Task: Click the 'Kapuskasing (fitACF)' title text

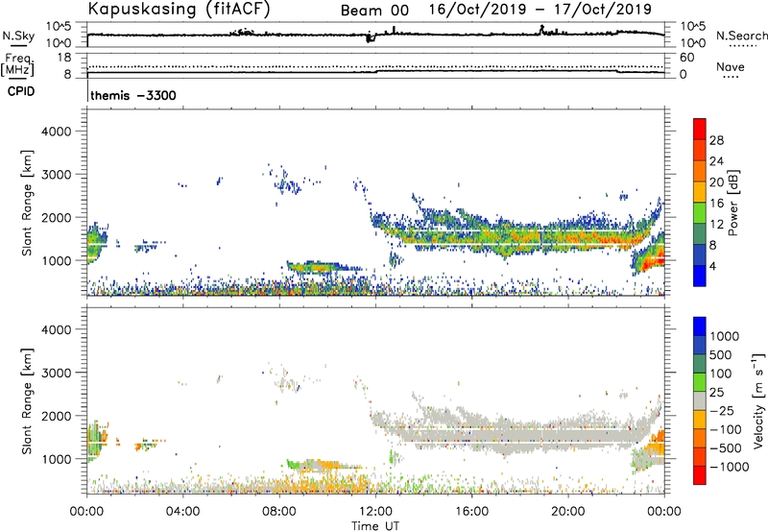Action: pos(179,9)
